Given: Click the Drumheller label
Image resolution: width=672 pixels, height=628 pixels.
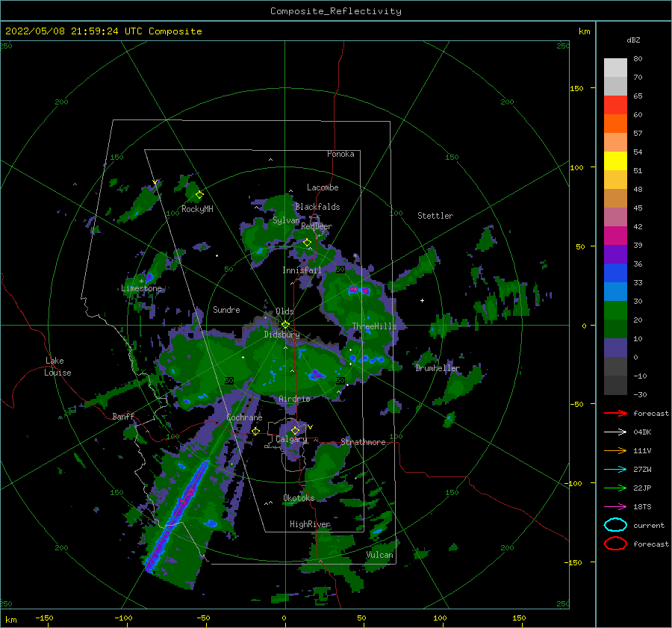Looking at the screenshot, I should click(x=438, y=368).
